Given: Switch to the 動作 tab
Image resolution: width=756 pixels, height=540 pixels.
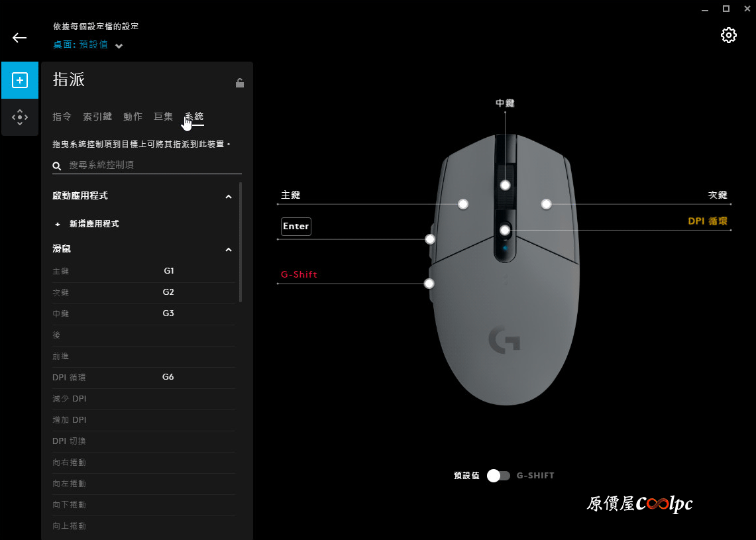Looking at the screenshot, I should [133, 117].
